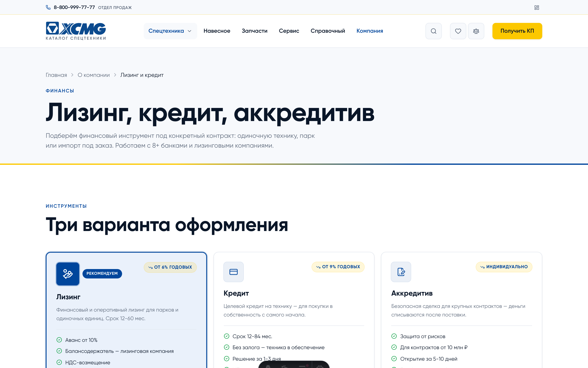Click check icon beside Открытие за 5-10 дней
The height and width of the screenshot is (368, 588).
pos(394,359)
